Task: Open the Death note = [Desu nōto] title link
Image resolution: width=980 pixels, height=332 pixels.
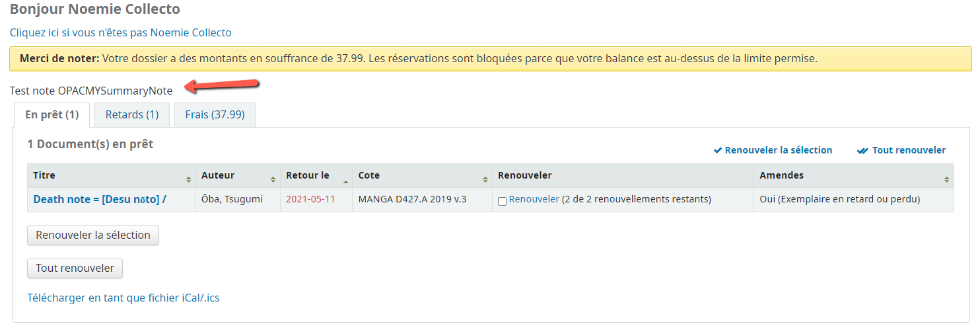Action: click(100, 199)
